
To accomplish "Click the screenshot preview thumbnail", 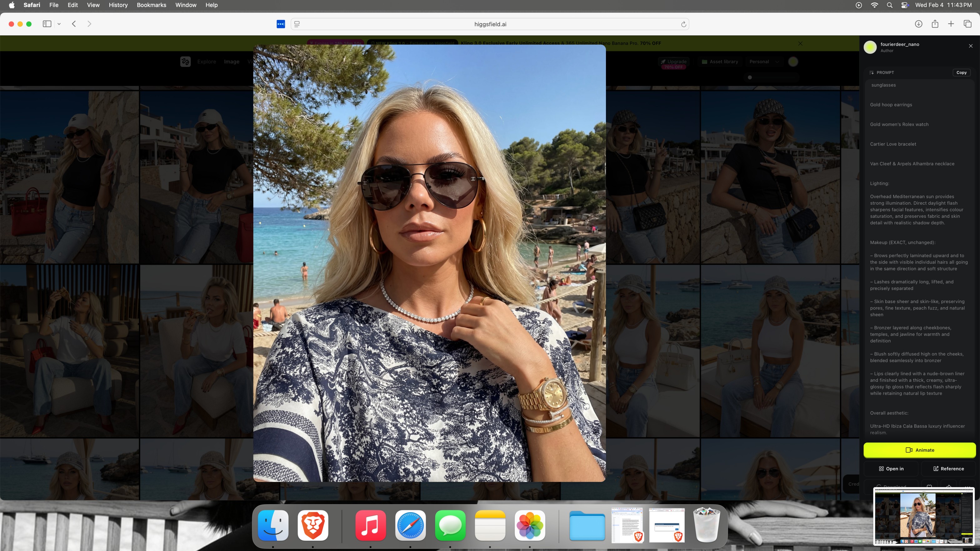I will pyautogui.click(x=923, y=516).
